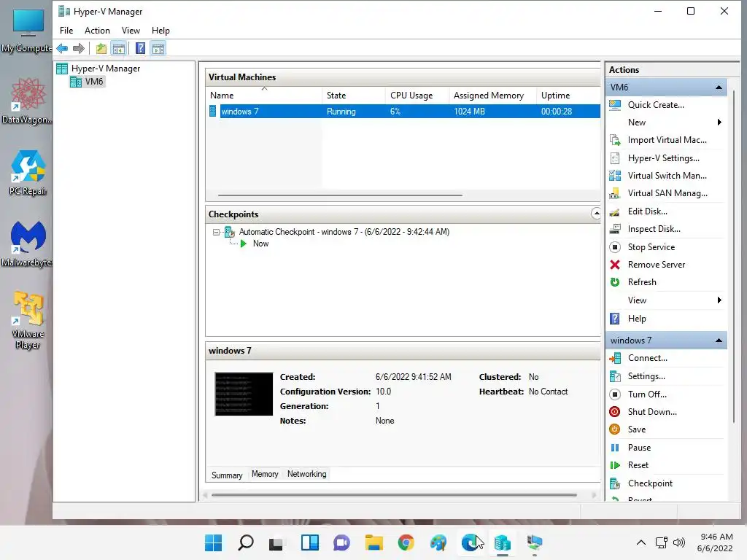747x560 pixels.
Task: Toggle the Show/Hide Console Tree toolbar icon
Action: (119, 48)
